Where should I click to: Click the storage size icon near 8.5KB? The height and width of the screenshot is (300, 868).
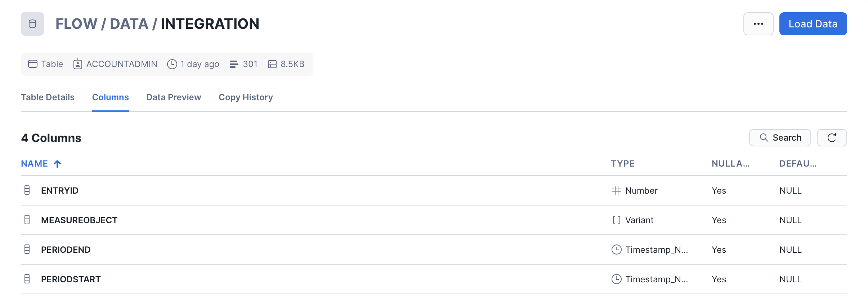coord(272,64)
